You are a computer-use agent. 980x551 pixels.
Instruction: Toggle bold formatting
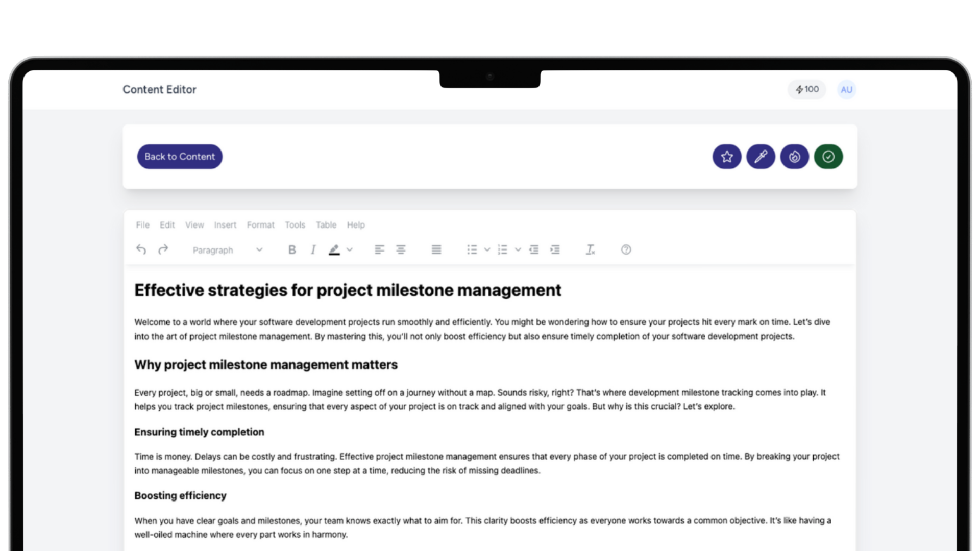[x=292, y=249]
